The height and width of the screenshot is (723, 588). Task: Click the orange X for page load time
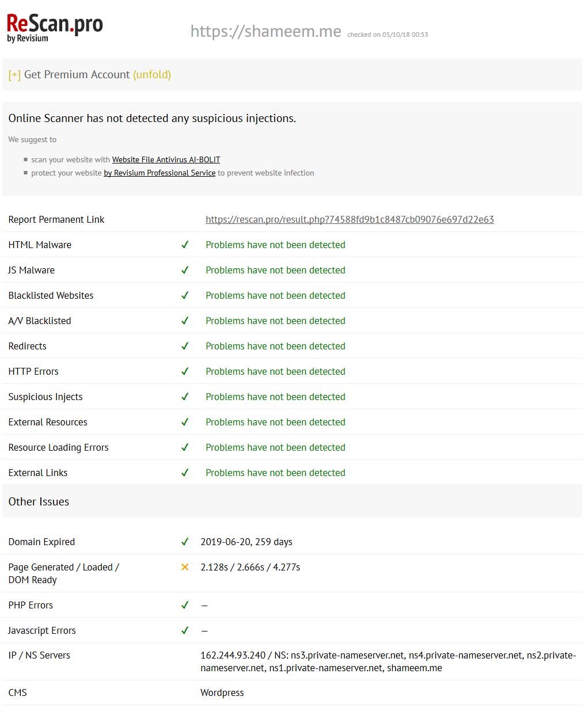click(x=185, y=567)
